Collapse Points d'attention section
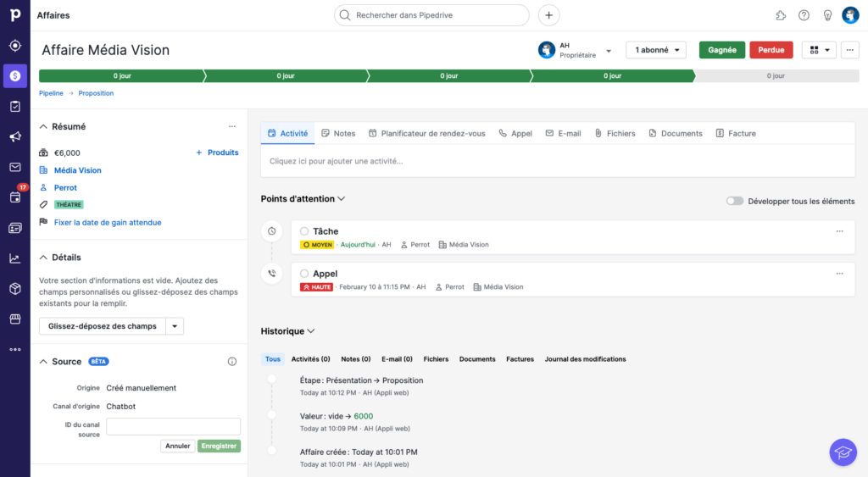 pos(342,198)
